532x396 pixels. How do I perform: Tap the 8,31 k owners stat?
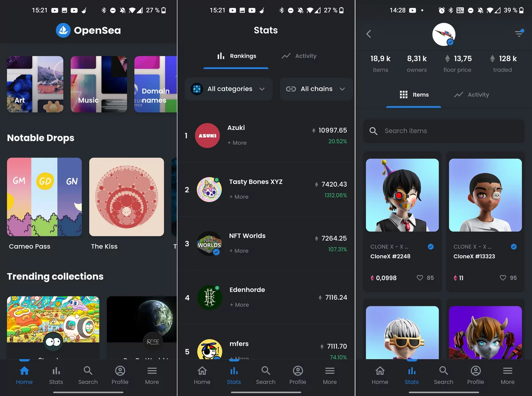pyautogui.click(x=417, y=63)
